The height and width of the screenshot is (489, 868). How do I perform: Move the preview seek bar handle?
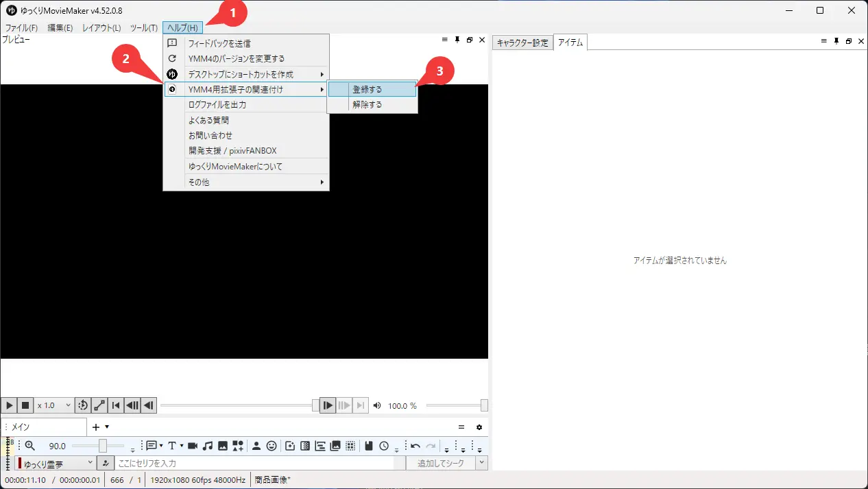[x=315, y=405]
